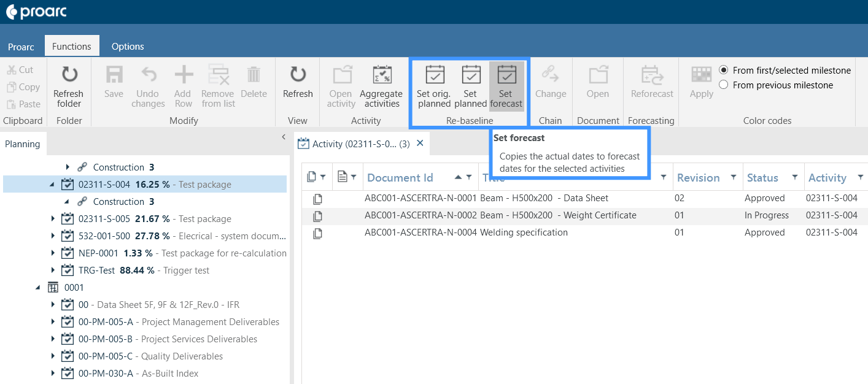Select Construction 3 under 02311-S-004
The width and height of the screenshot is (868, 384).
pyautogui.click(x=123, y=202)
